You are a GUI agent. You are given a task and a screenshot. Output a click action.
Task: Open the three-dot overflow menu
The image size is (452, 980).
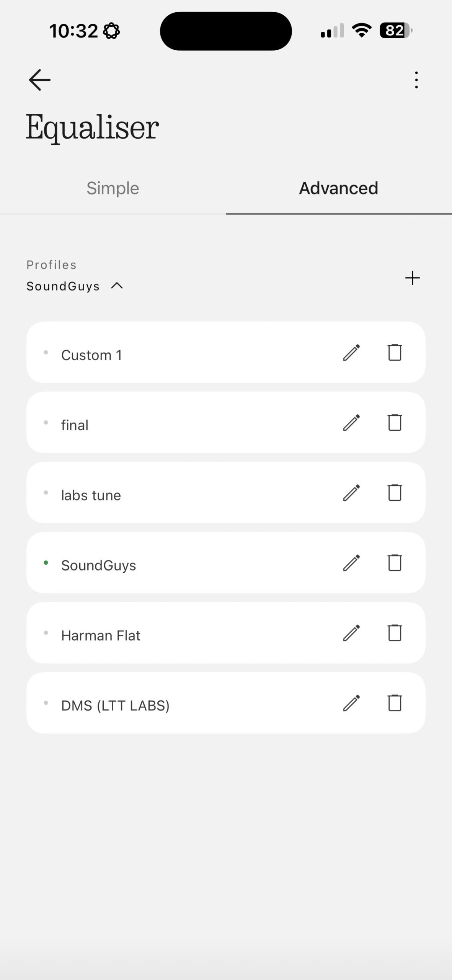tap(416, 80)
